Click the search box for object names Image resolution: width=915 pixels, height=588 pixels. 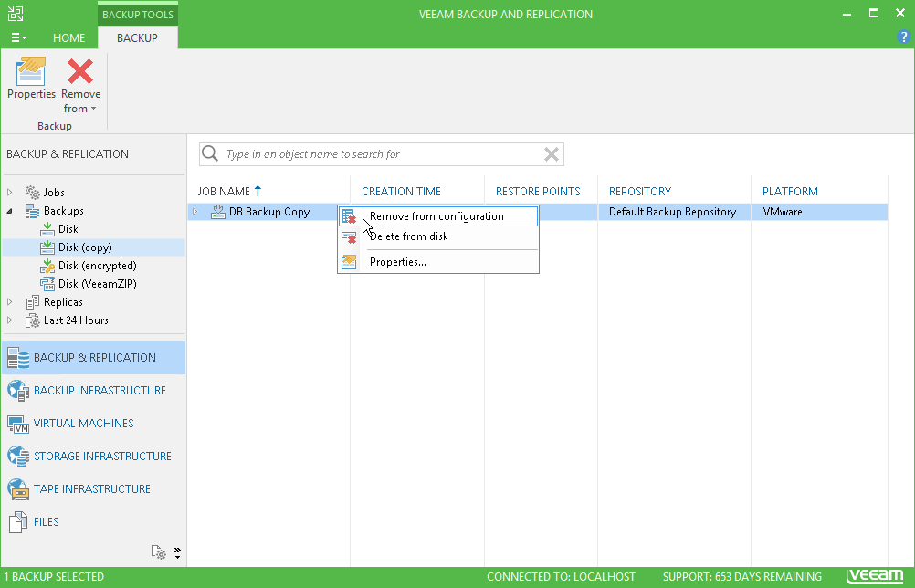[382, 154]
